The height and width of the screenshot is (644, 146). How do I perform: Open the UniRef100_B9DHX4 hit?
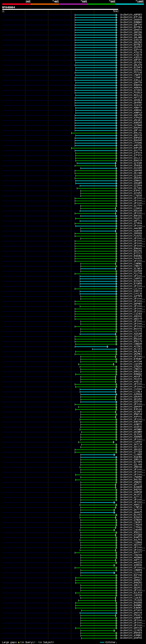(x=131, y=85)
